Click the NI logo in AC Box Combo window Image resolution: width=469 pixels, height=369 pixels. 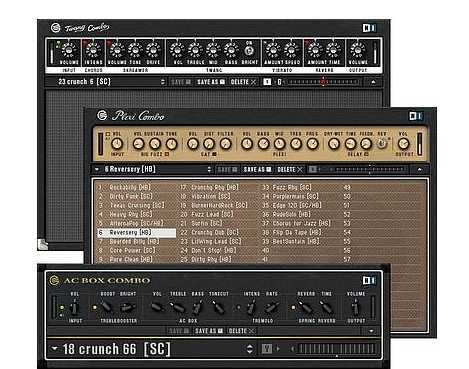[x=369, y=280]
